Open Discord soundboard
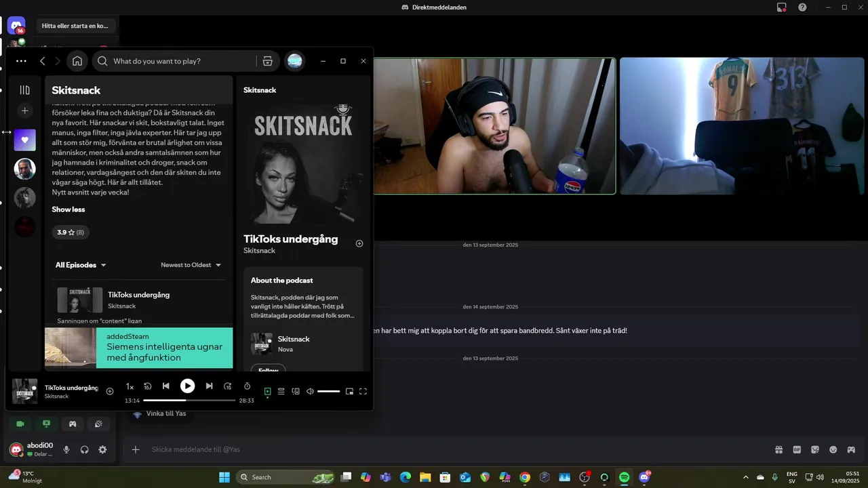868x488 pixels. point(98,424)
